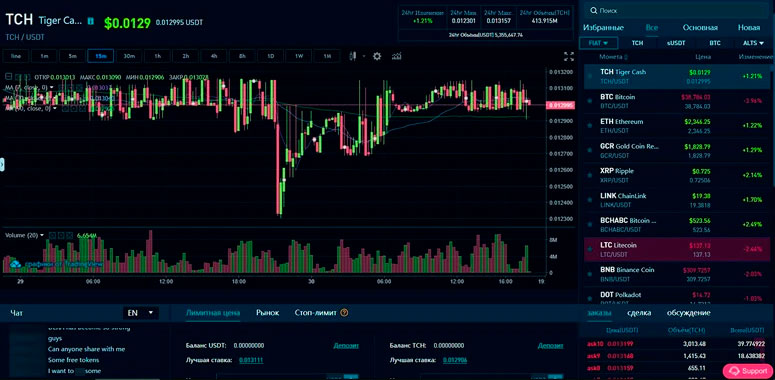The image size is (775, 380).
Task: Click the Поиск search field
Action: [x=676, y=10]
